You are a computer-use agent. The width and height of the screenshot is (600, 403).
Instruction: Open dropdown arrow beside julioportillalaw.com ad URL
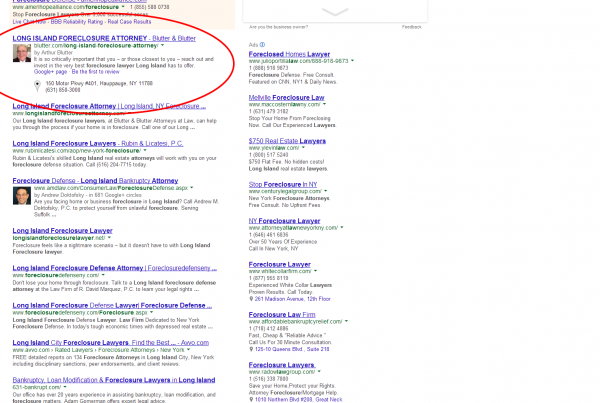(x=352, y=61)
